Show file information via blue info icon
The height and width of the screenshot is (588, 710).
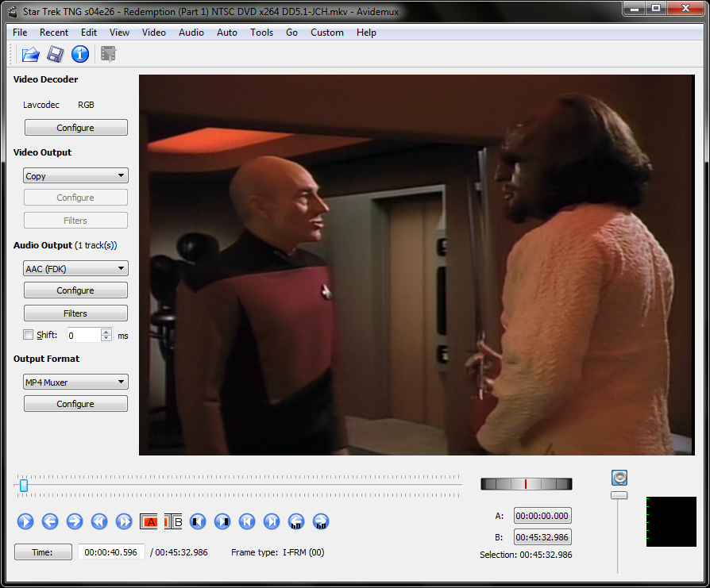80,54
